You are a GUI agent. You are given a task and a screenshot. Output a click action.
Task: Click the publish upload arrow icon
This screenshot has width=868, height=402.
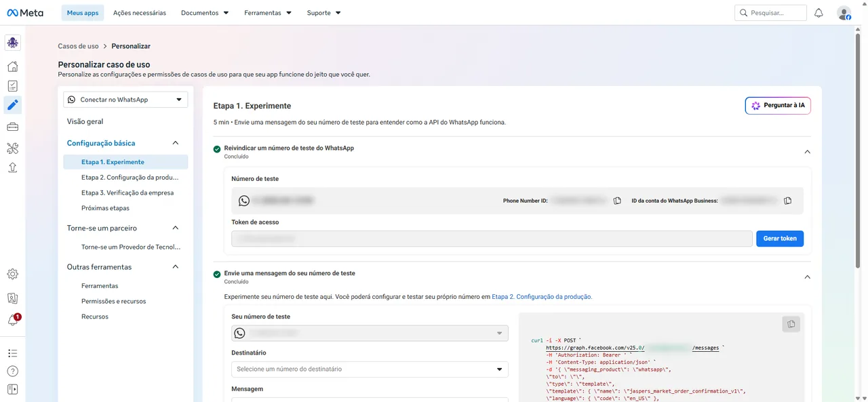(x=13, y=168)
